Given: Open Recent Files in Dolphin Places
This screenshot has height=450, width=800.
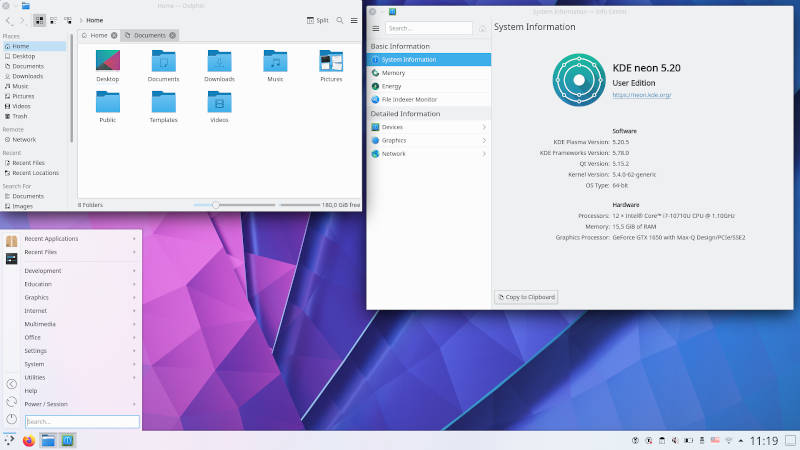Looking at the screenshot, I should pyautogui.click(x=33, y=163).
